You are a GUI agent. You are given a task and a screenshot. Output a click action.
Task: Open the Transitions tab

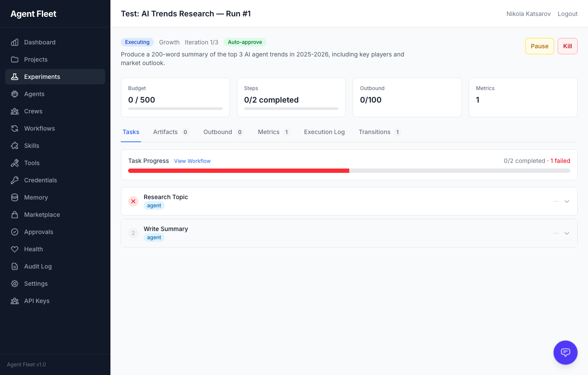pyautogui.click(x=380, y=132)
